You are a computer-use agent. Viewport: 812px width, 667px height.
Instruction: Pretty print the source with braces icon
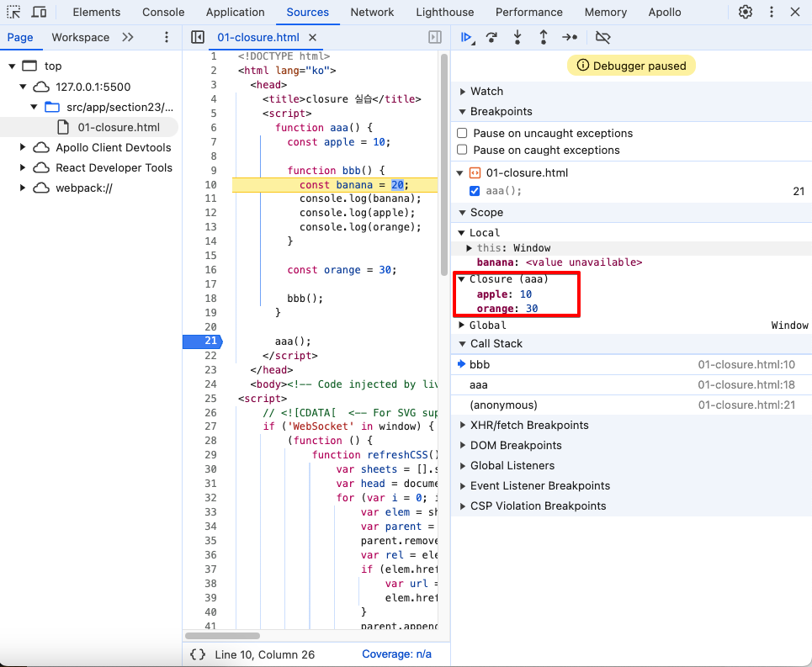click(x=198, y=654)
